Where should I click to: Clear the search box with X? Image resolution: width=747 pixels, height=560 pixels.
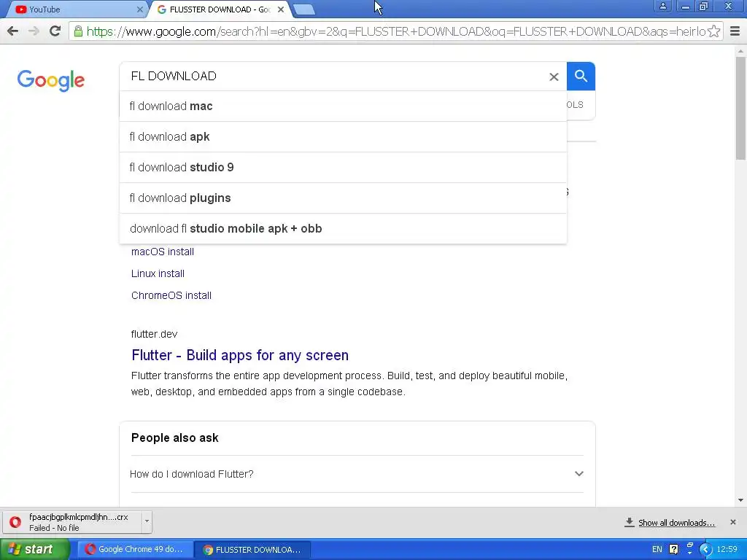554,77
